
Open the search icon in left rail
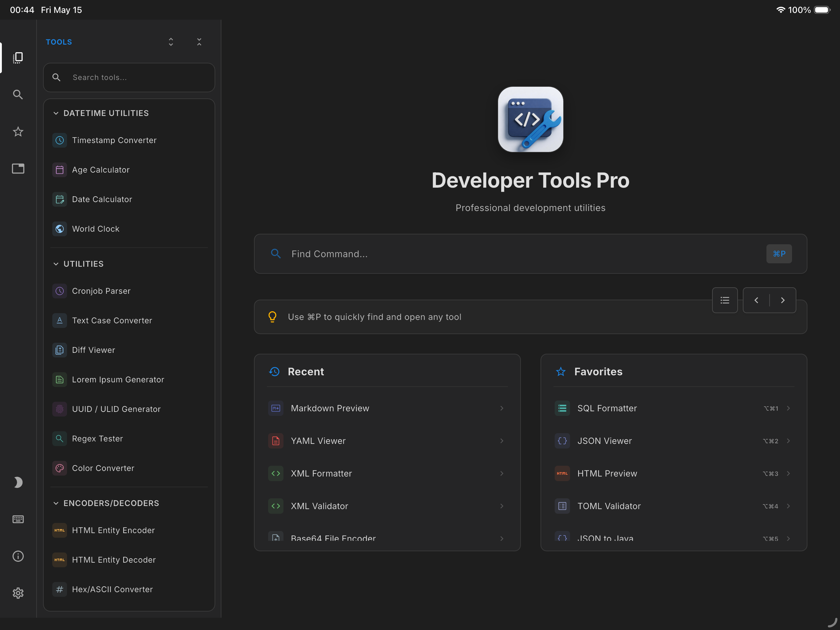click(x=18, y=95)
